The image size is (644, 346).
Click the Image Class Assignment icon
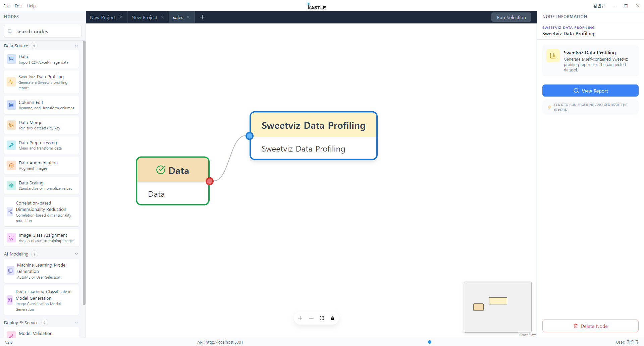click(11, 238)
